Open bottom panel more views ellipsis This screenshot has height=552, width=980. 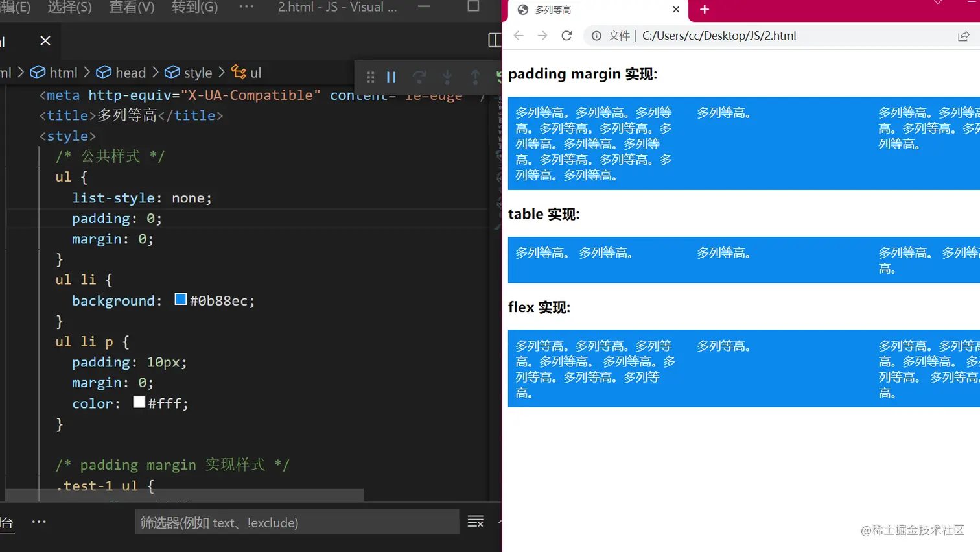39,522
